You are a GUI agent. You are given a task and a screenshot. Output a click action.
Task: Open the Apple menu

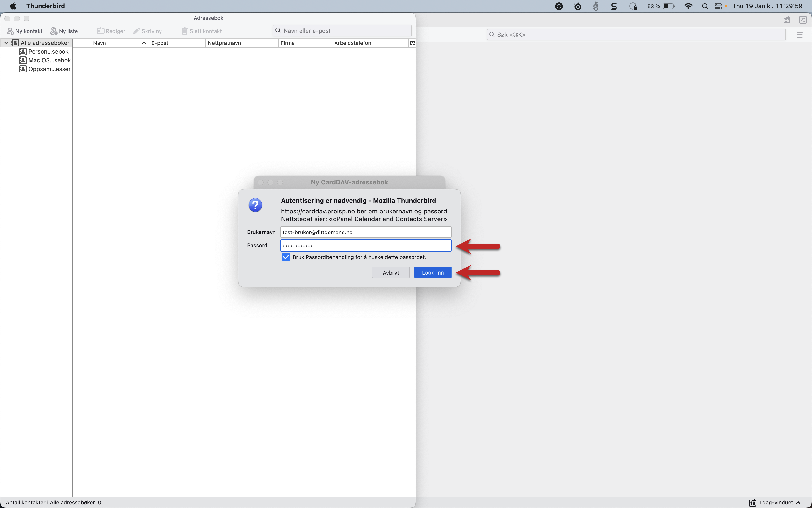[x=13, y=6]
